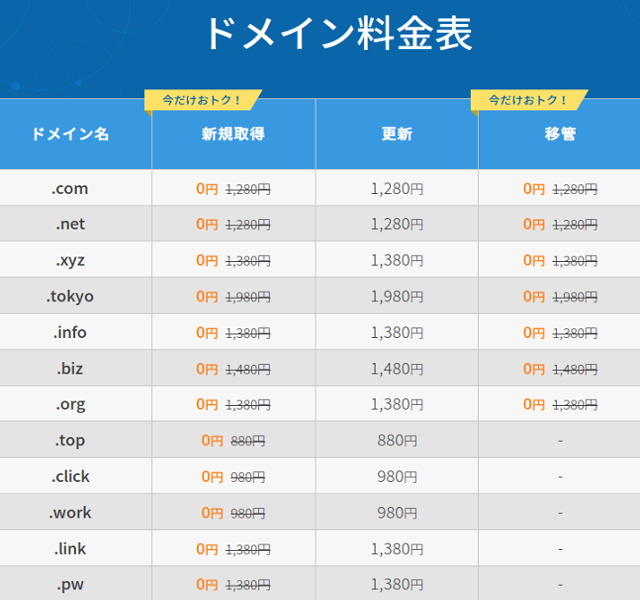Click the .xyz new registration 0円 price

pyautogui.click(x=207, y=260)
